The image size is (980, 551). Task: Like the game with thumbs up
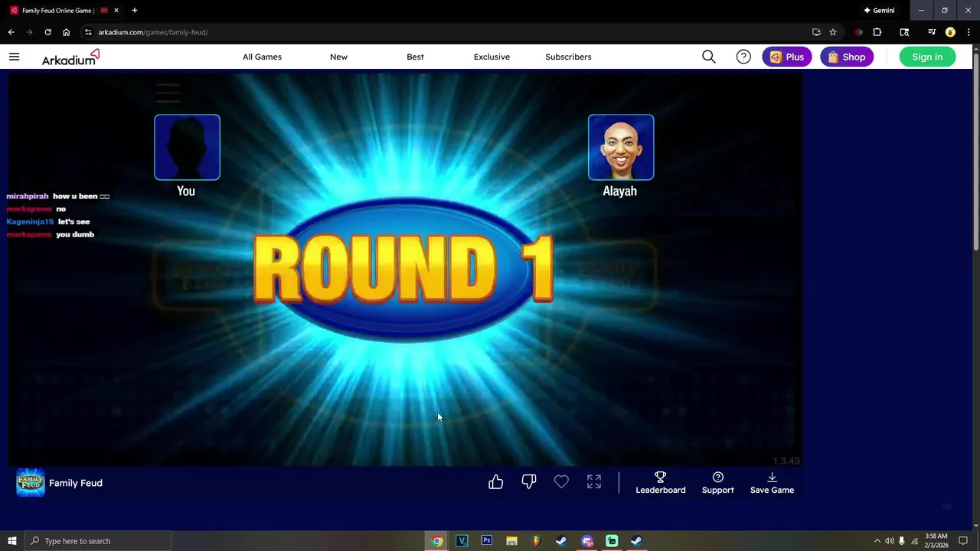pos(496,481)
